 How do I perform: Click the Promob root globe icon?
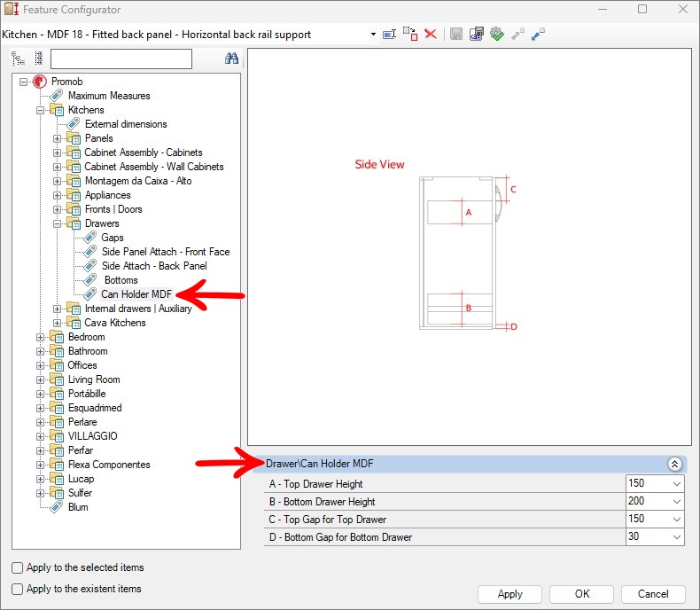point(40,82)
